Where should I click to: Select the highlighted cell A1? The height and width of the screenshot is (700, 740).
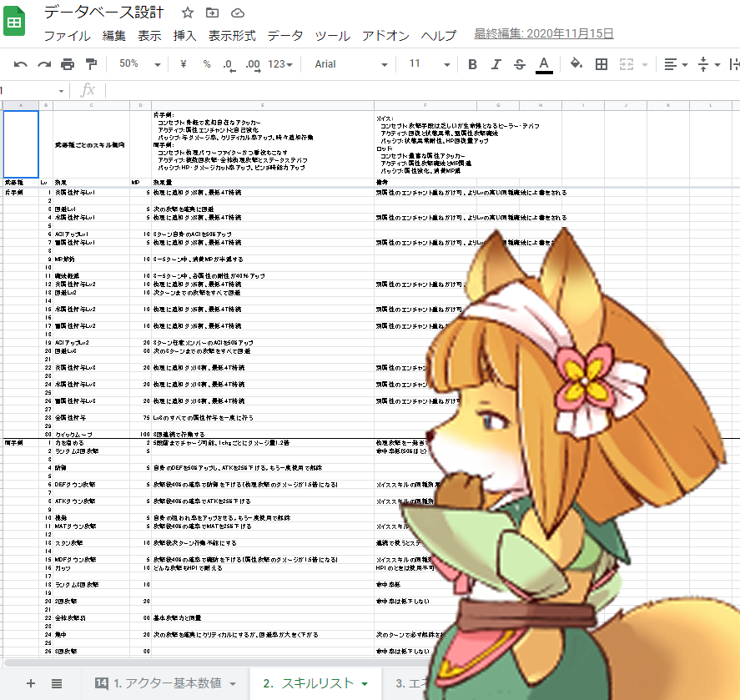click(21, 144)
